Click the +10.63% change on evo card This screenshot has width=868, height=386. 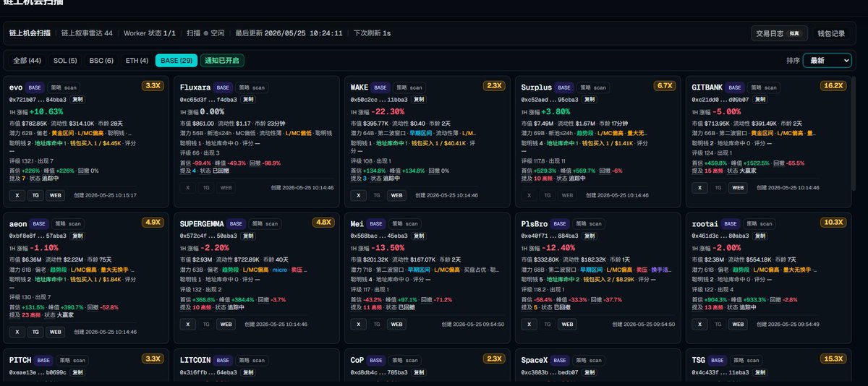pyautogui.click(x=46, y=112)
